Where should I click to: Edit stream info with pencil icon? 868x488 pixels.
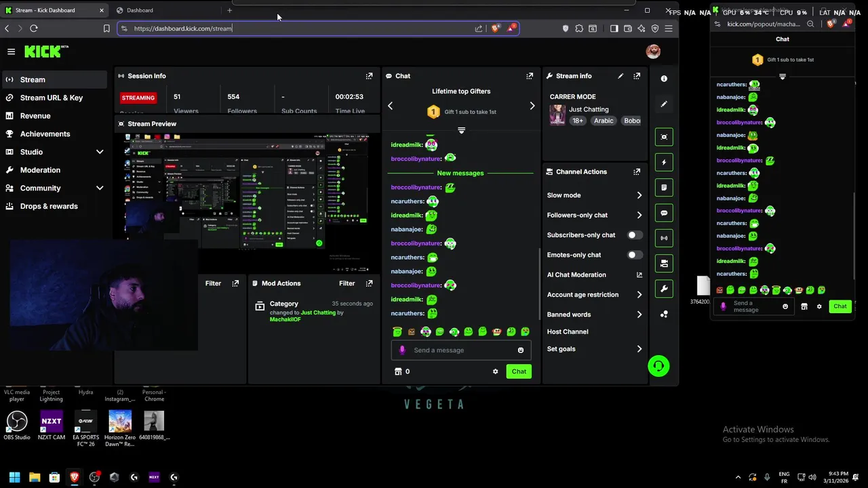click(x=620, y=76)
